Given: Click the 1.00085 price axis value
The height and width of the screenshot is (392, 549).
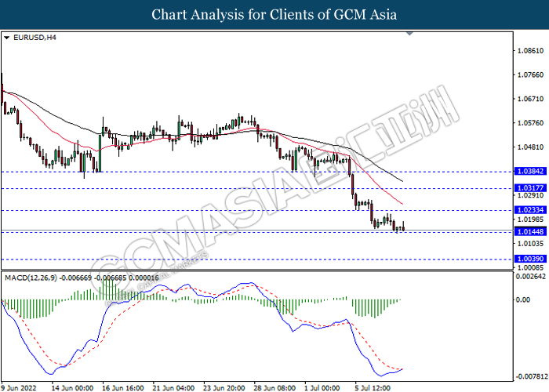Looking at the screenshot, I should [530, 268].
